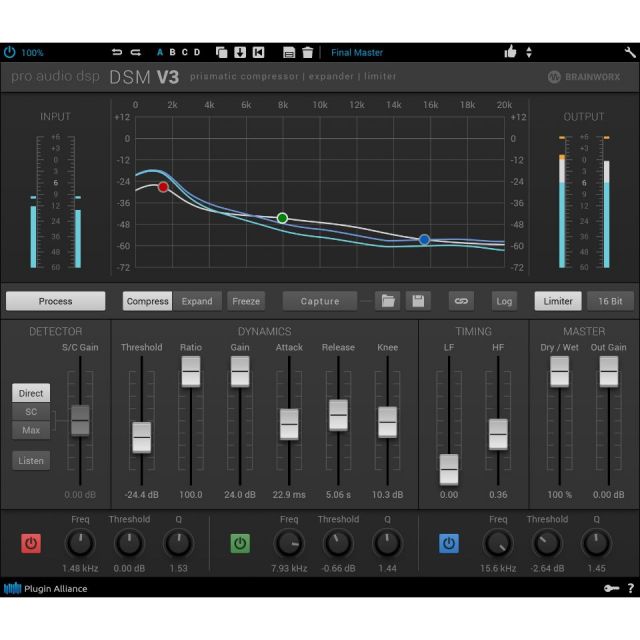This screenshot has width=640, height=640.
Task: Click the green band Q knob at 1.44
Action: coord(387,543)
